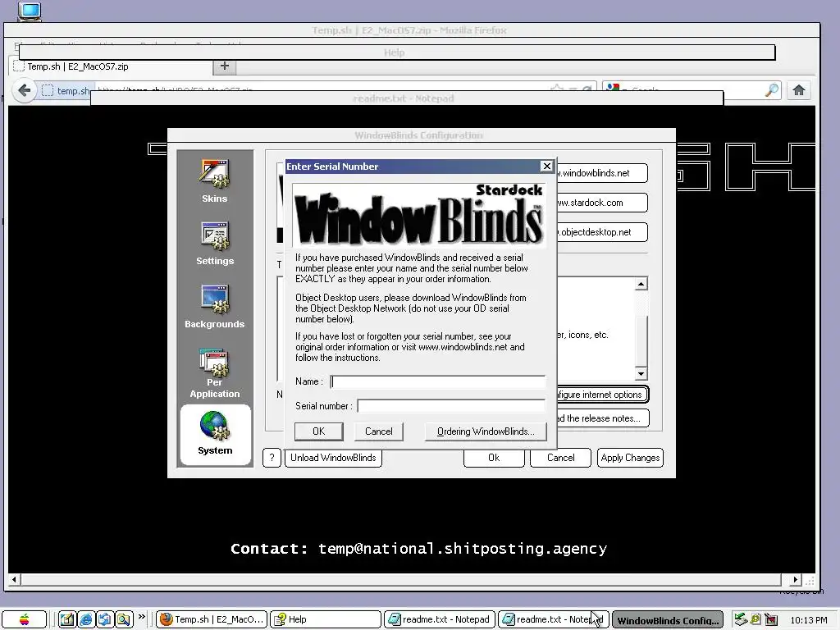
Task: Switch to Temp.sh Firefox taskbar button
Action: 212,619
